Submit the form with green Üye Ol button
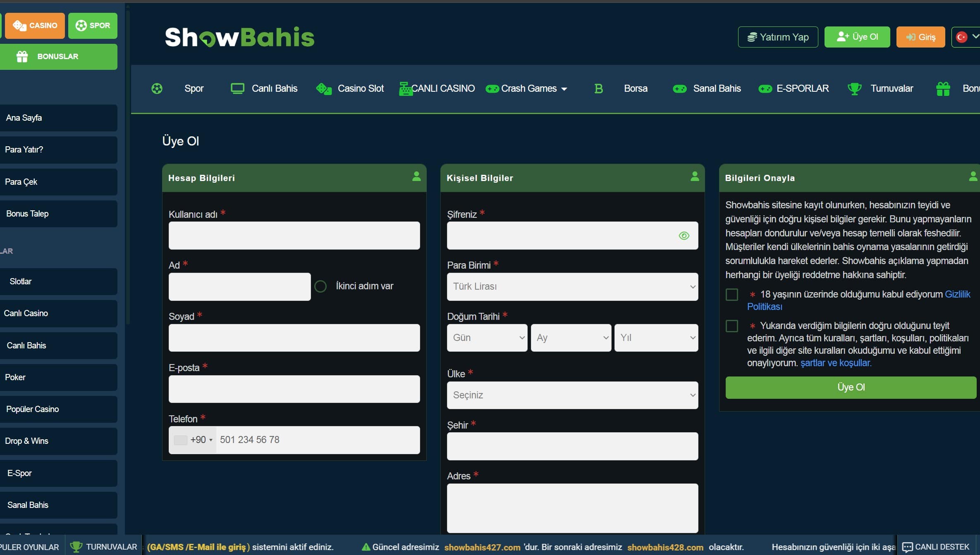The image size is (980, 555). pos(851,388)
